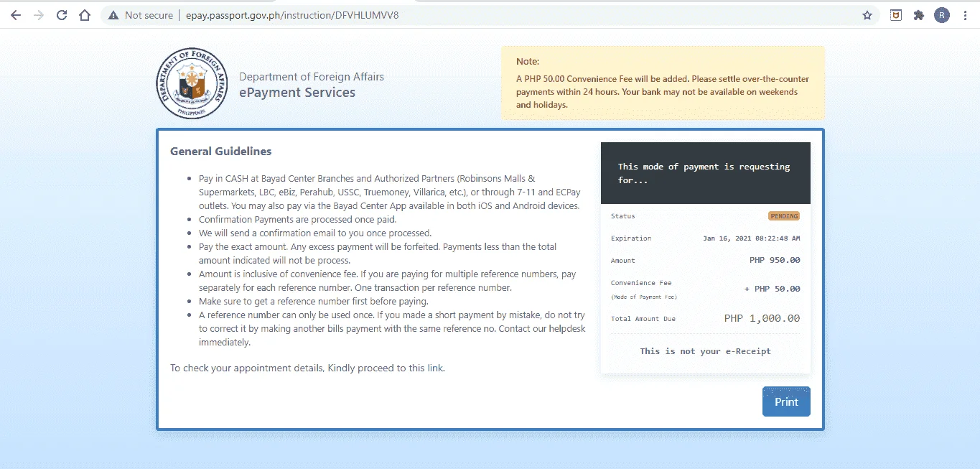Viewport: 980px width, 469px height.
Task: Click the Total Amount Due label
Action: (x=643, y=319)
